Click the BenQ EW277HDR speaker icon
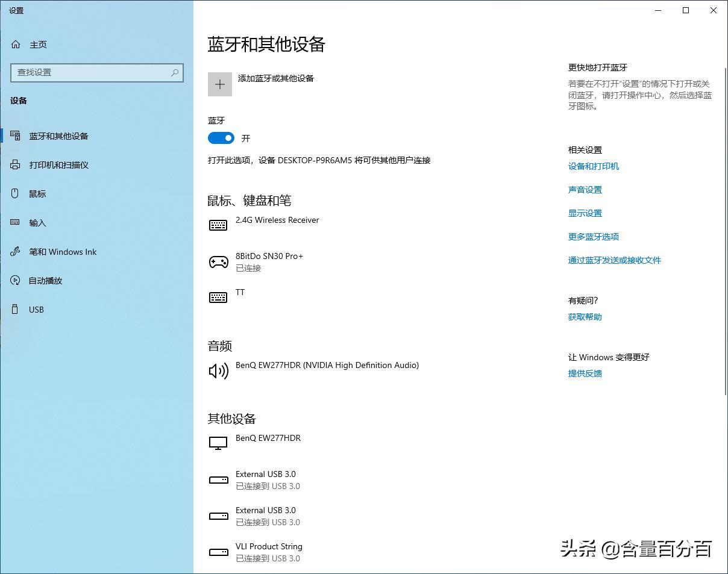This screenshot has height=574, width=728. pyautogui.click(x=218, y=370)
